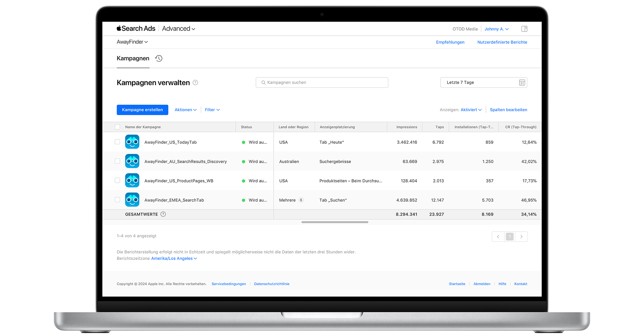Select the Kampagnen tab
Image resolution: width=644 pixels, height=336 pixels.
point(133,58)
